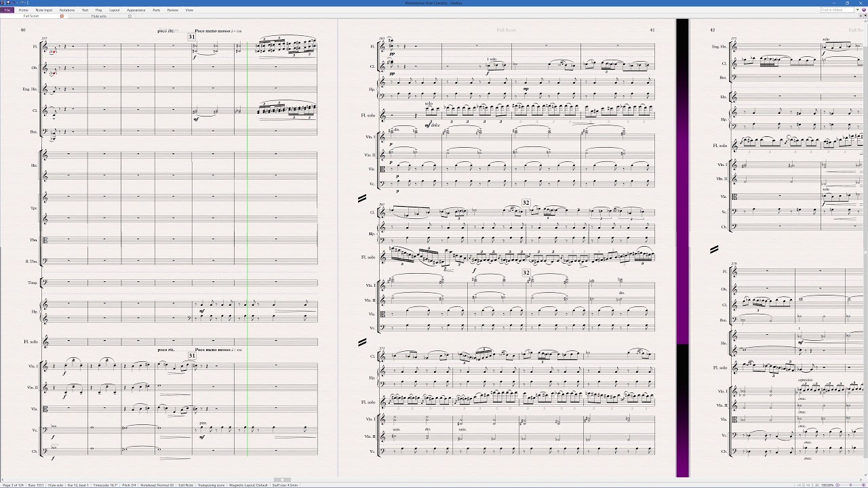The image size is (868, 488).
Task: Click 'Flute solo' status bar entry
Action: (x=56, y=485)
